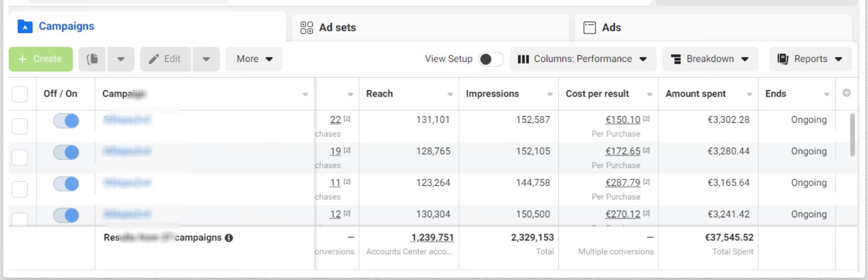Click the 19 purchases result value

click(x=335, y=151)
